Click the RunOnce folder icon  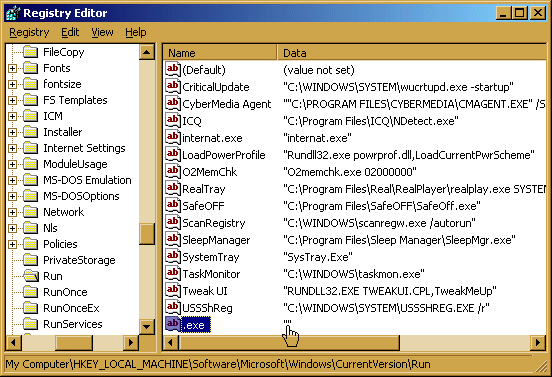pos(31,292)
